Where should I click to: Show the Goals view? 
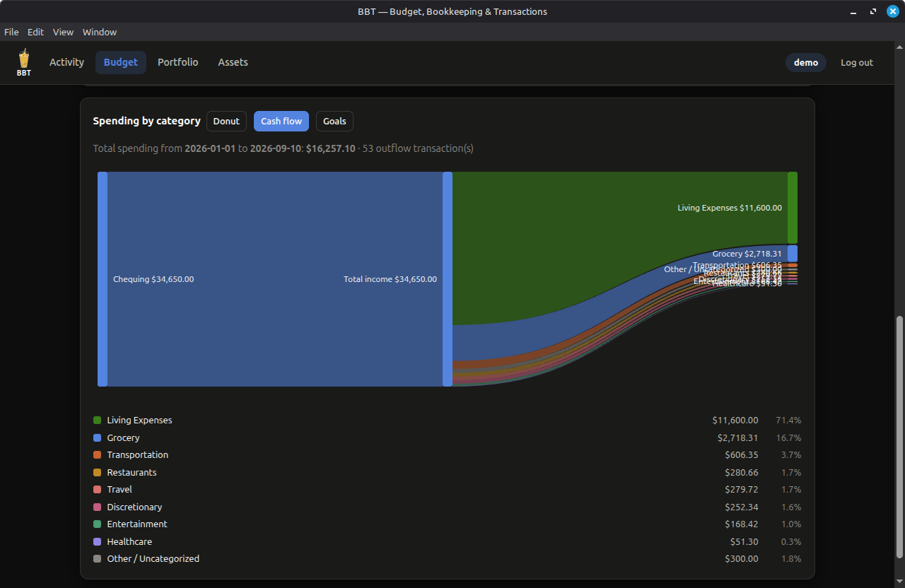(334, 121)
